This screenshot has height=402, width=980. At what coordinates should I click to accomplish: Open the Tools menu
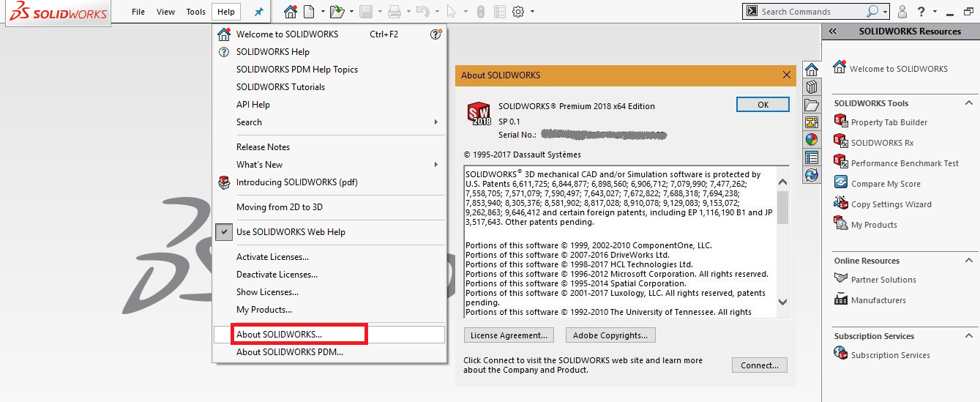(x=196, y=12)
